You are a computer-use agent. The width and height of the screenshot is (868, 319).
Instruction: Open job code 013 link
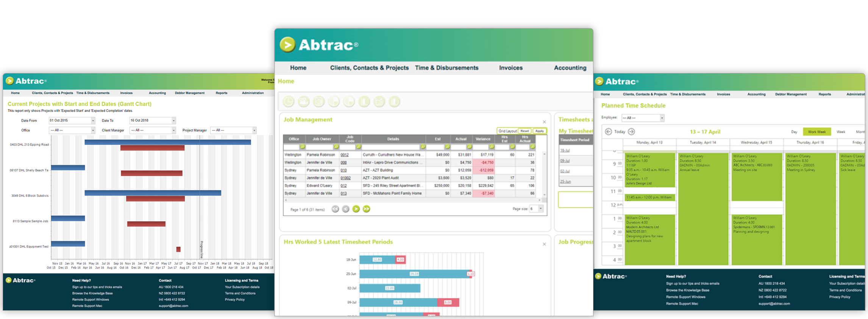click(x=343, y=194)
